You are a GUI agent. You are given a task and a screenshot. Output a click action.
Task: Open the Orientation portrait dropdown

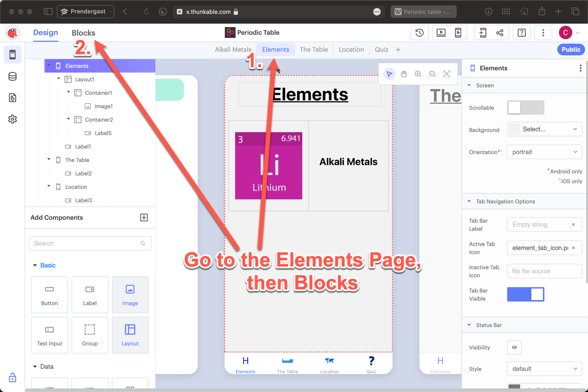(x=544, y=152)
